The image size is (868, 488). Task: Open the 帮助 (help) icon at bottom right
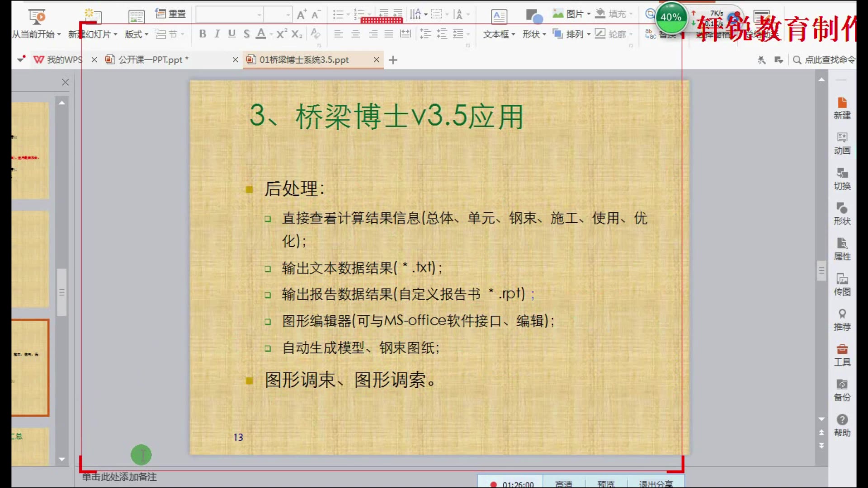click(842, 425)
